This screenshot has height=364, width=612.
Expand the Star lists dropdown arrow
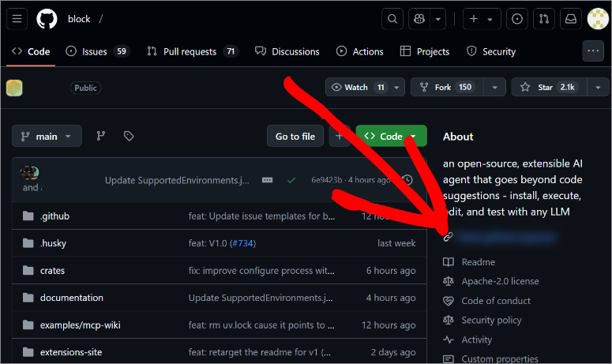click(x=598, y=87)
